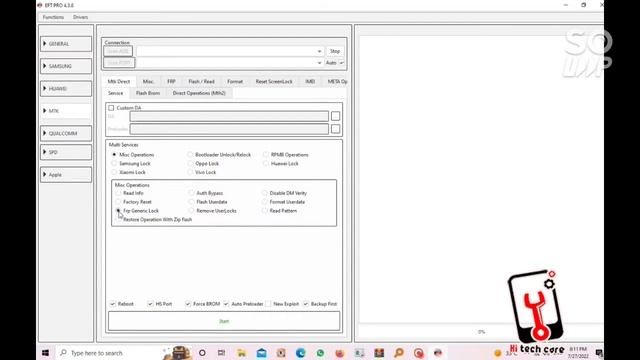Screen dimensions: 640x360
Task: Click the Stop button
Action: point(335,51)
